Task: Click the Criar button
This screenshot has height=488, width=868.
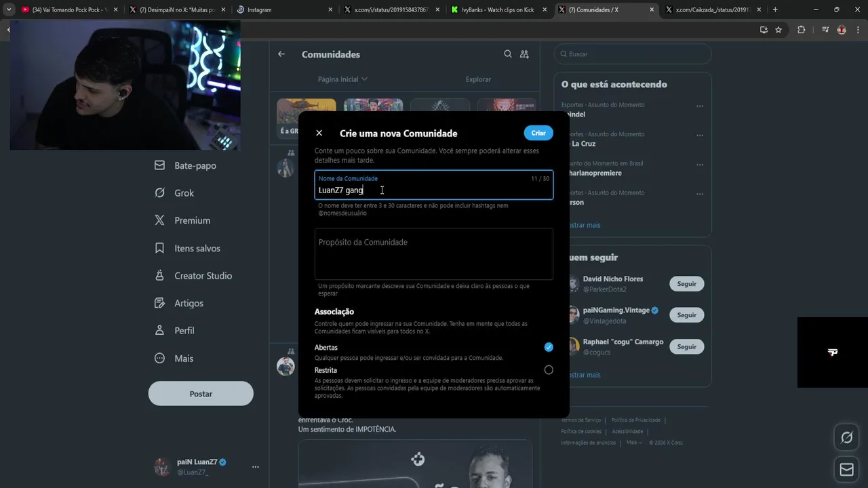Action: pyautogui.click(x=538, y=133)
